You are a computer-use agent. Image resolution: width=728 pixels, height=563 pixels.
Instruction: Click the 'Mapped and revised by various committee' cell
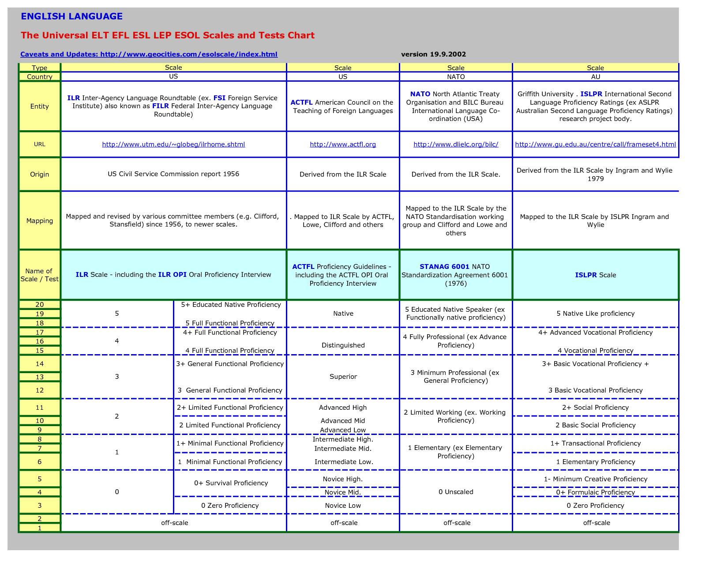[173, 220]
